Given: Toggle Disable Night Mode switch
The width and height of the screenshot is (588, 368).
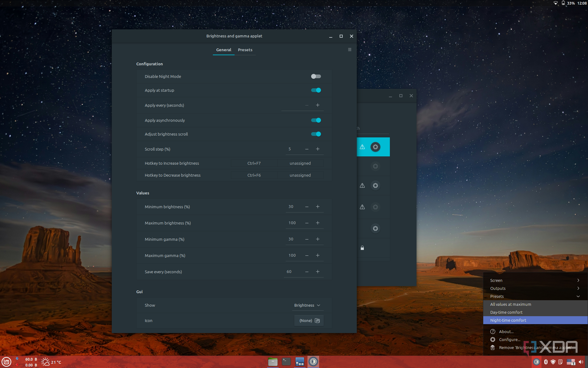Looking at the screenshot, I should tap(316, 76).
